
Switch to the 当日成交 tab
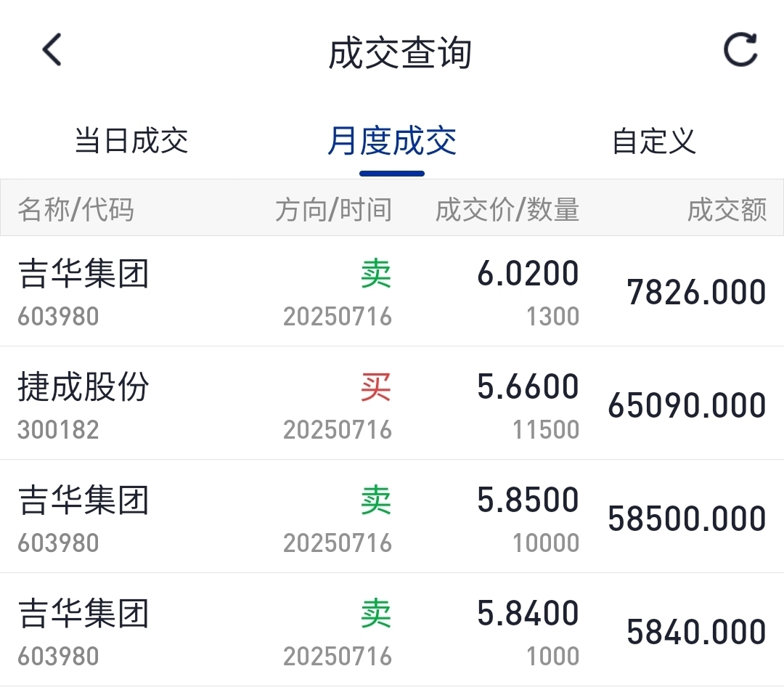[131, 141]
